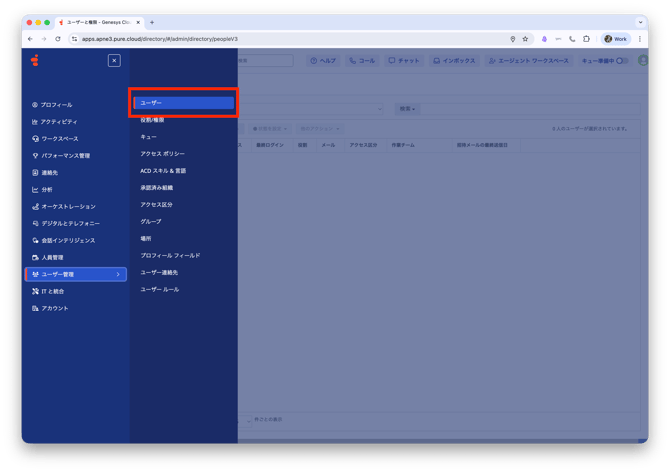Click the browser back arrow
Screen dimensions: 670x472
point(30,39)
